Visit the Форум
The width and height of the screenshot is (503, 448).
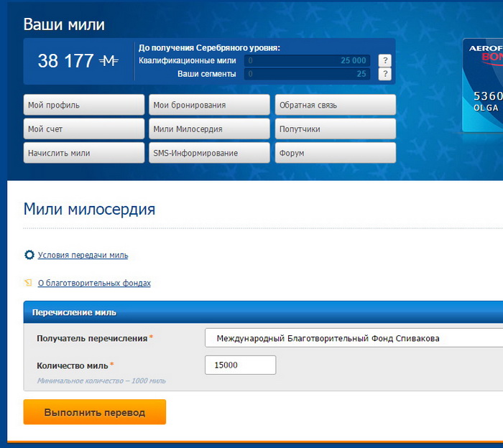pos(336,153)
